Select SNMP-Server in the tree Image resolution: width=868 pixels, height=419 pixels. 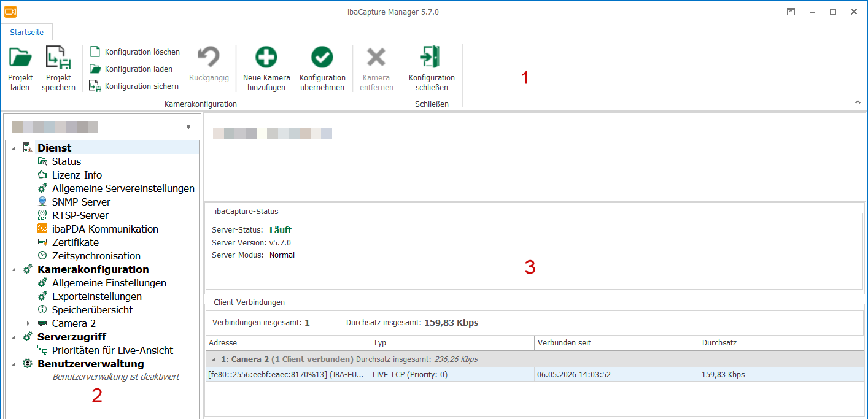coord(81,202)
